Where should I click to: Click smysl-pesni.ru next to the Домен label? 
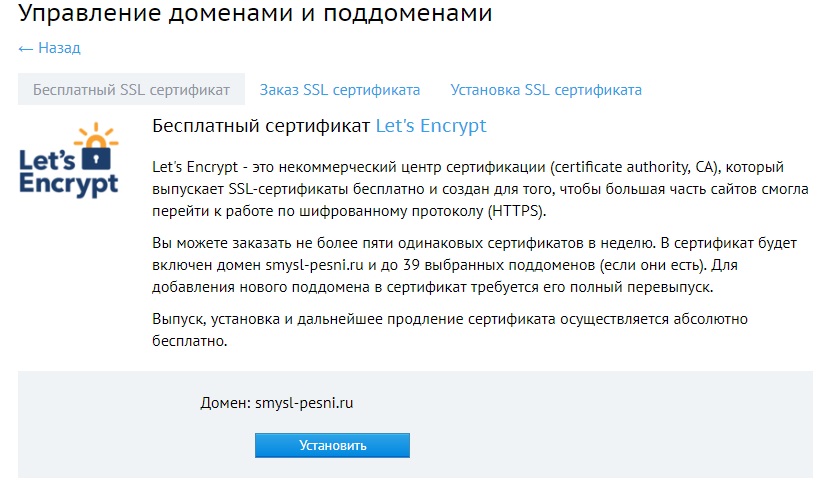pyautogui.click(x=304, y=403)
